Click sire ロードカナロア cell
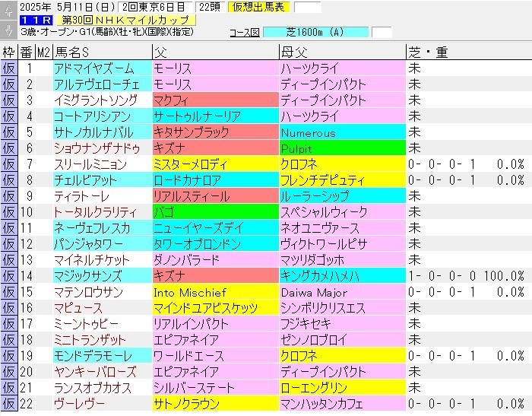This screenshot has height=416, width=532. click(215, 180)
